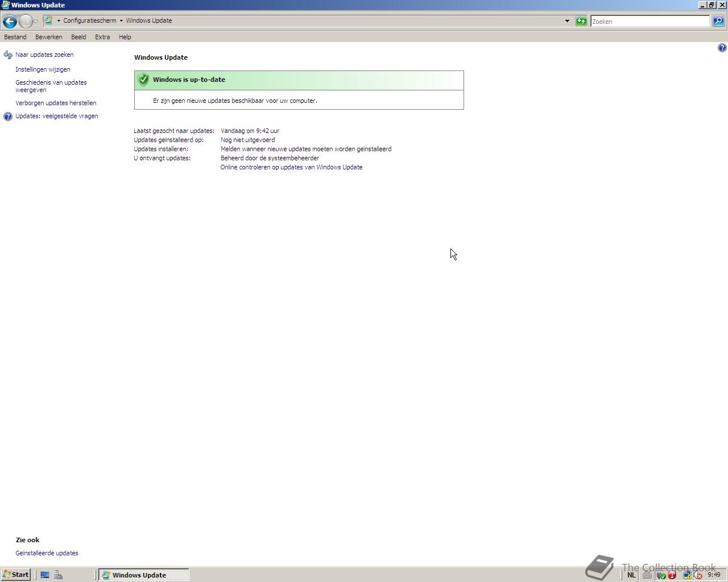Click 'Vandaag om 9:42 uur' value
Screen dimensions: 728x582
click(250, 131)
